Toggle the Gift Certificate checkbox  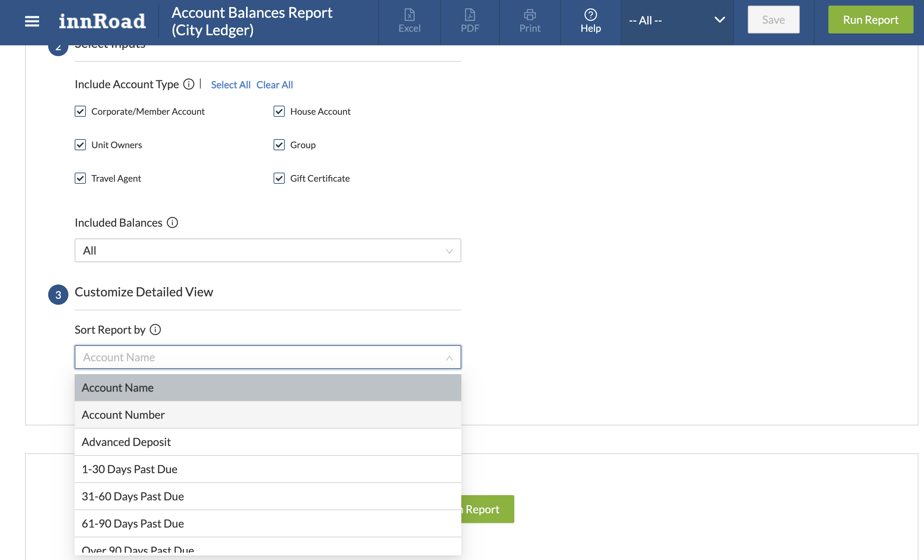279,179
